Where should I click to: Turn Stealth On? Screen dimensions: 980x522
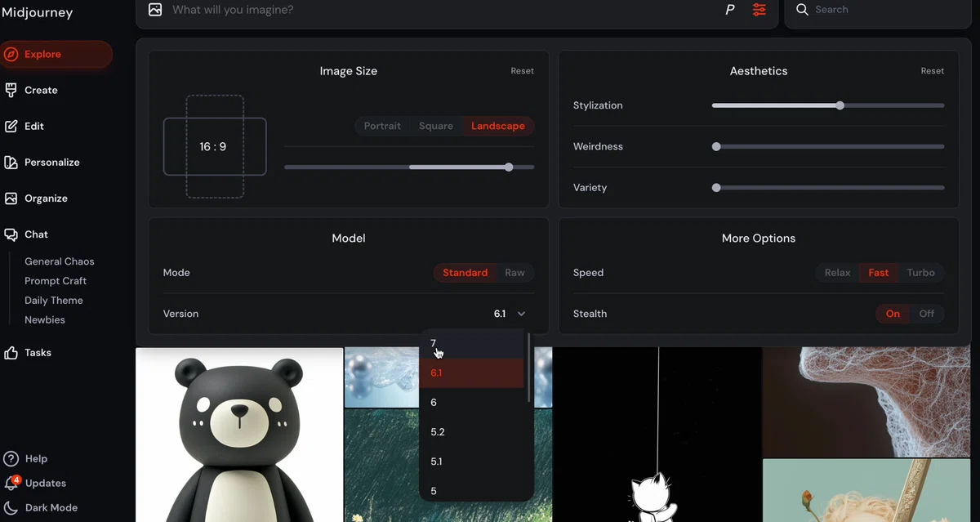(x=893, y=314)
